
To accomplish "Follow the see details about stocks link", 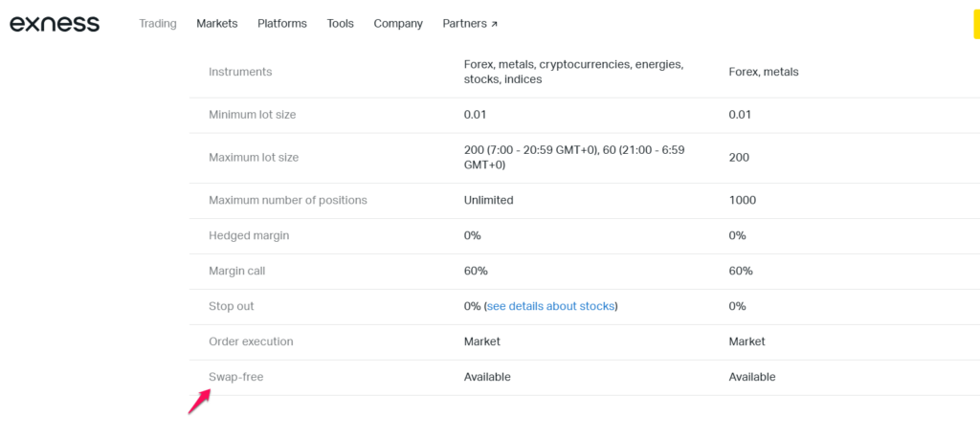I will click(x=550, y=307).
